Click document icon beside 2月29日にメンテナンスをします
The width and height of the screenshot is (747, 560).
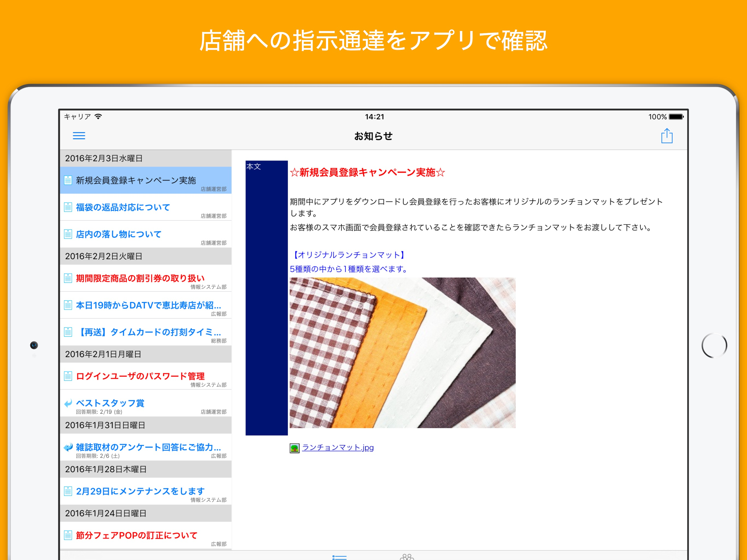[68, 491]
